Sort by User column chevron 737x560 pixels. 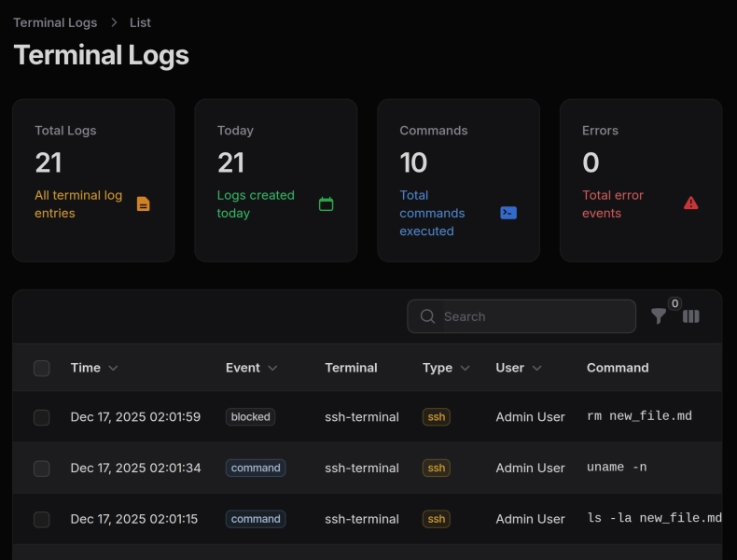point(536,368)
